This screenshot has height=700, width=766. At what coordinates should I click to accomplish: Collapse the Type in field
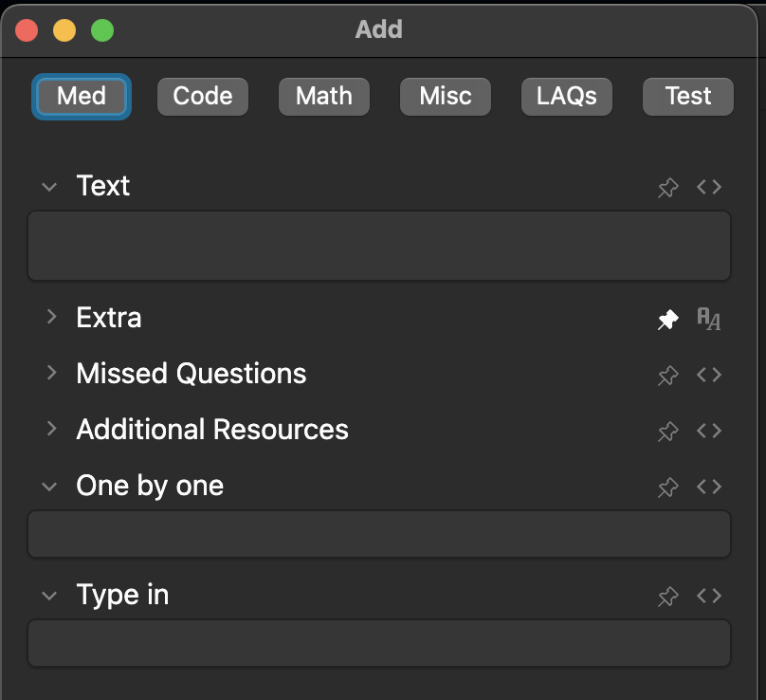tap(50, 596)
